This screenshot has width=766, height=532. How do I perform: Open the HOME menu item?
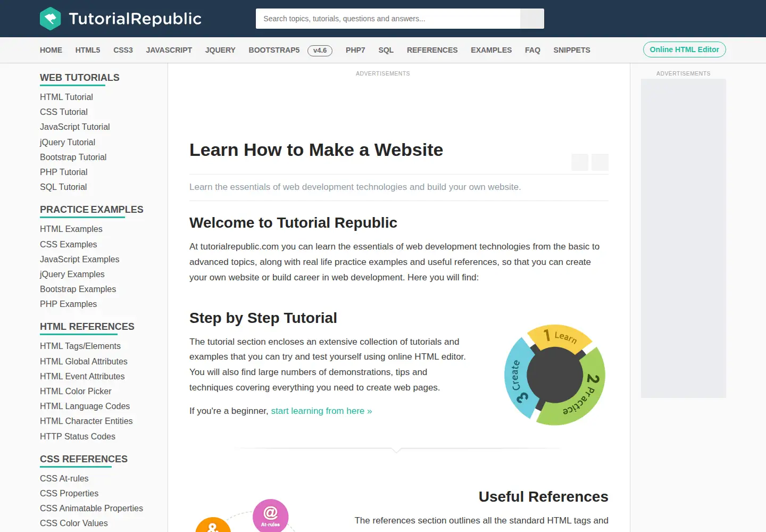coord(51,50)
